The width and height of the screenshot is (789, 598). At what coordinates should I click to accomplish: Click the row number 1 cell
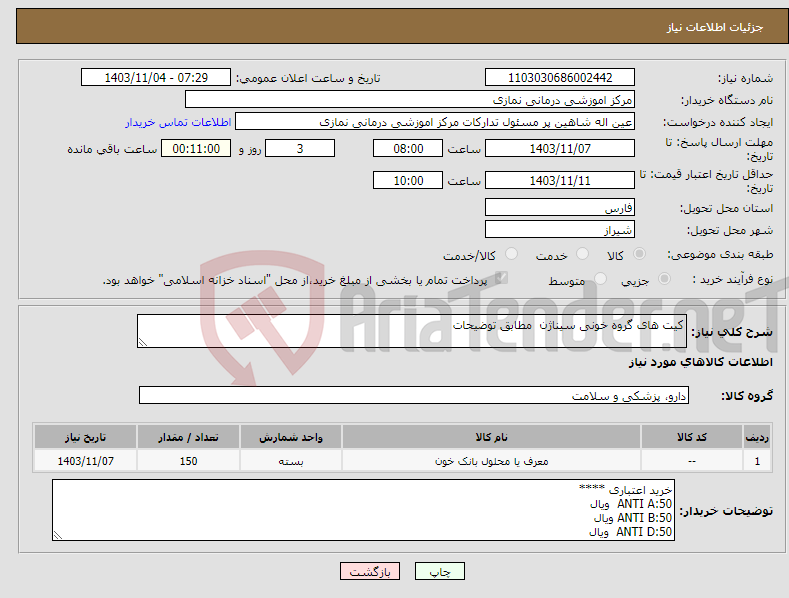tap(757, 461)
